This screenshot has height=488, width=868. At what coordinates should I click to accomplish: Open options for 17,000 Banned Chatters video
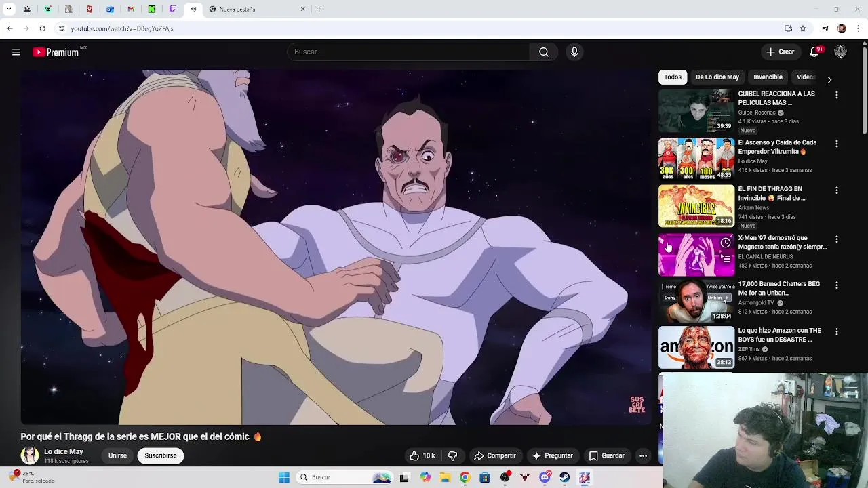tap(836, 285)
